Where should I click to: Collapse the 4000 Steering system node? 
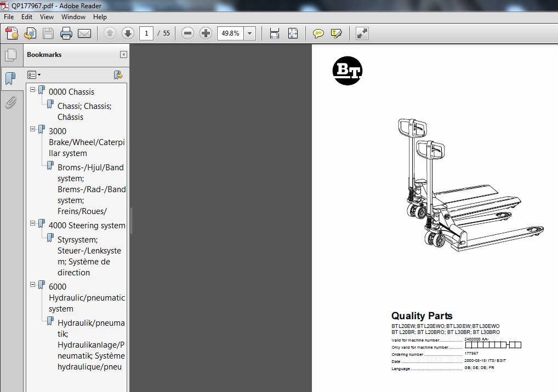click(x=33, y=223)
